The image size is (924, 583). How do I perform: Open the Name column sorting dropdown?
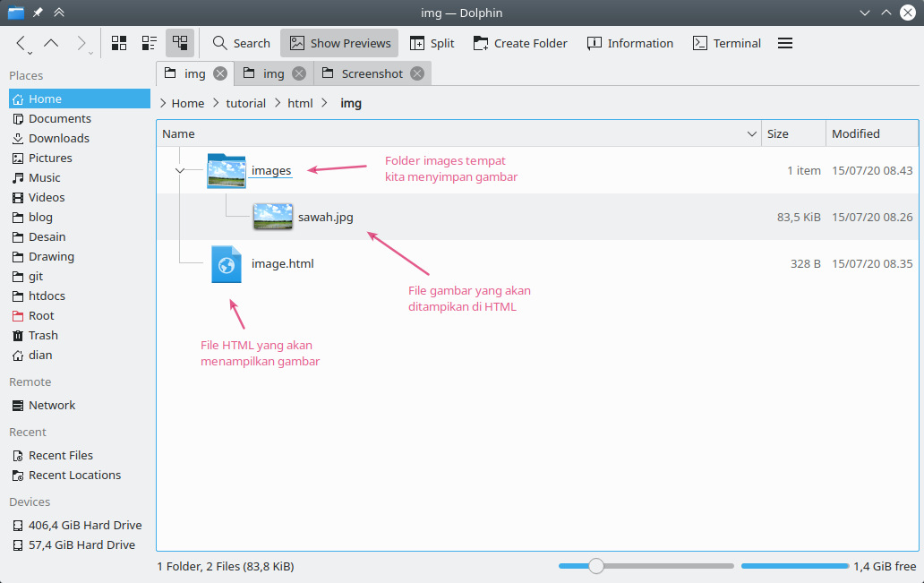[751, 133]
